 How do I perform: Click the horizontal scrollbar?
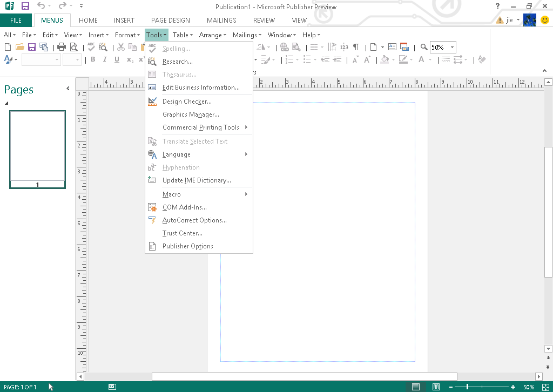click(x=305, y=376)
